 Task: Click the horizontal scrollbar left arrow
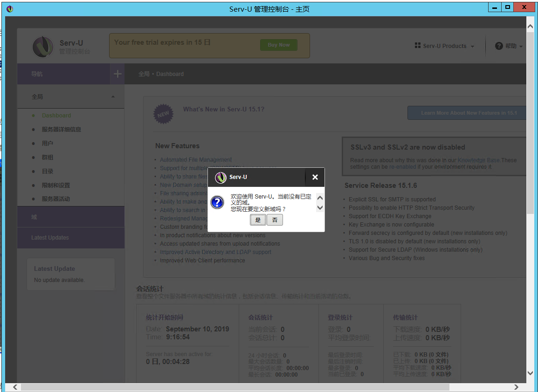pos(15,387)
